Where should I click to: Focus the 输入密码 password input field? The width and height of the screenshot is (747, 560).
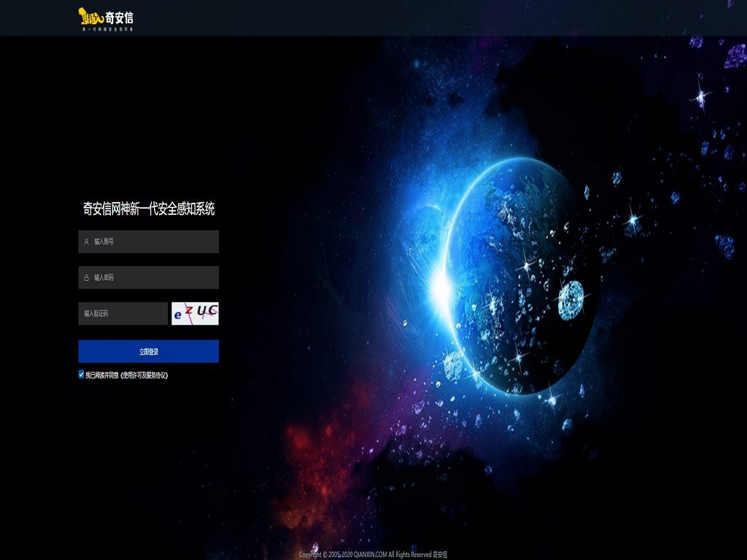(x=153, y=278)
